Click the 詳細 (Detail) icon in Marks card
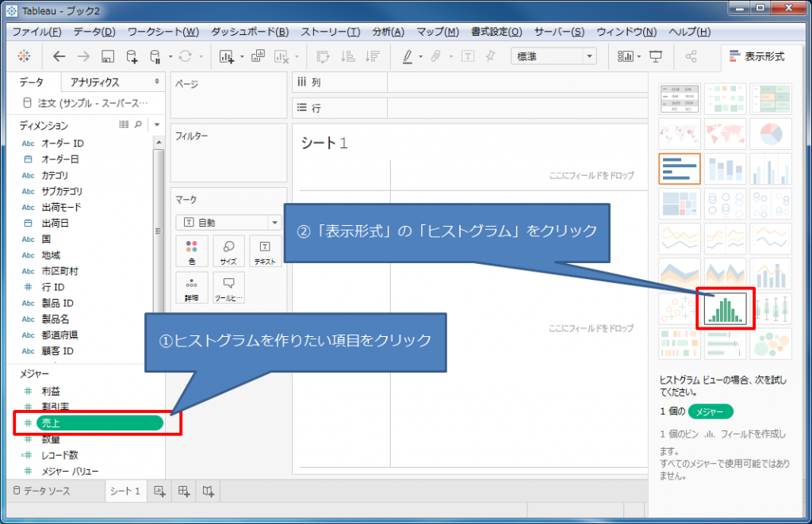The image size is (812, 524). [190, 287]
